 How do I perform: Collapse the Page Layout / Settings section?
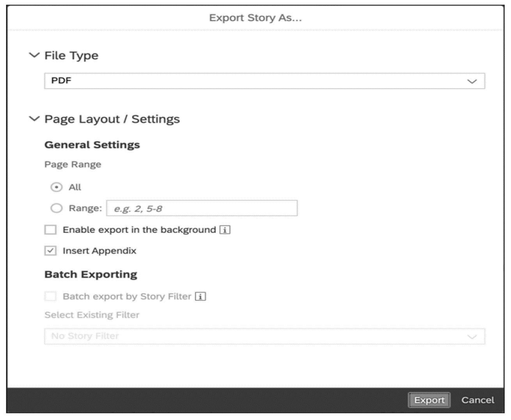[34, 119]
